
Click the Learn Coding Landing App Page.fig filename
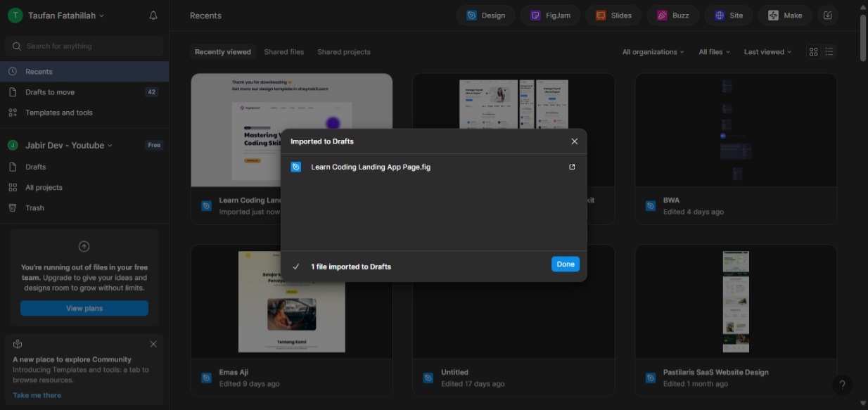point(371,167)
